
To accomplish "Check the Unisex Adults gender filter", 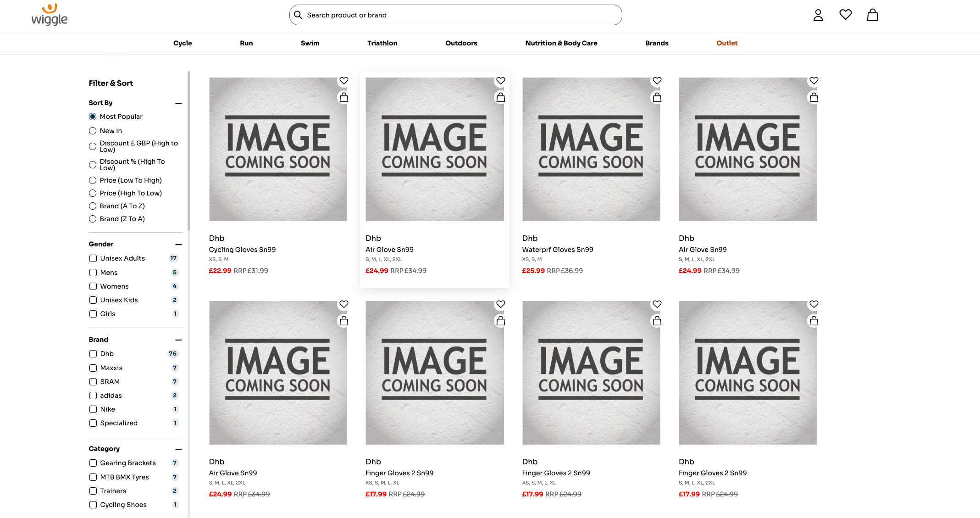I will point(93,258).
